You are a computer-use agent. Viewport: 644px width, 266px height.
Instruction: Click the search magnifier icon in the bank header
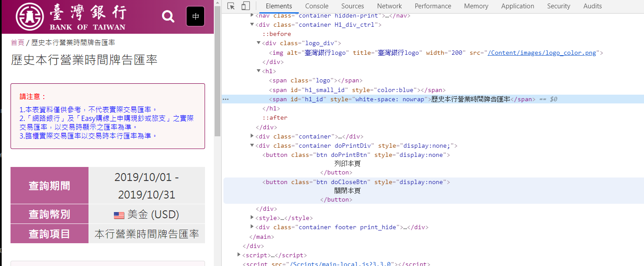point(168,16)
